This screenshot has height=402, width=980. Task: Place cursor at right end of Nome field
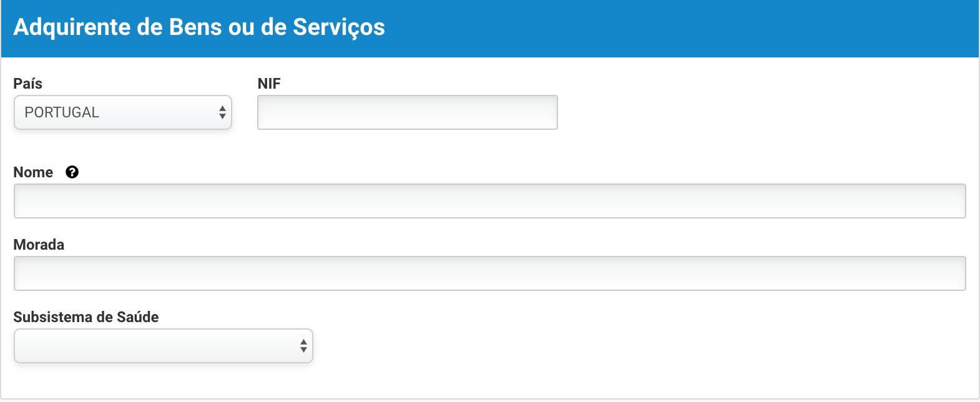click(x=955, y=201)
